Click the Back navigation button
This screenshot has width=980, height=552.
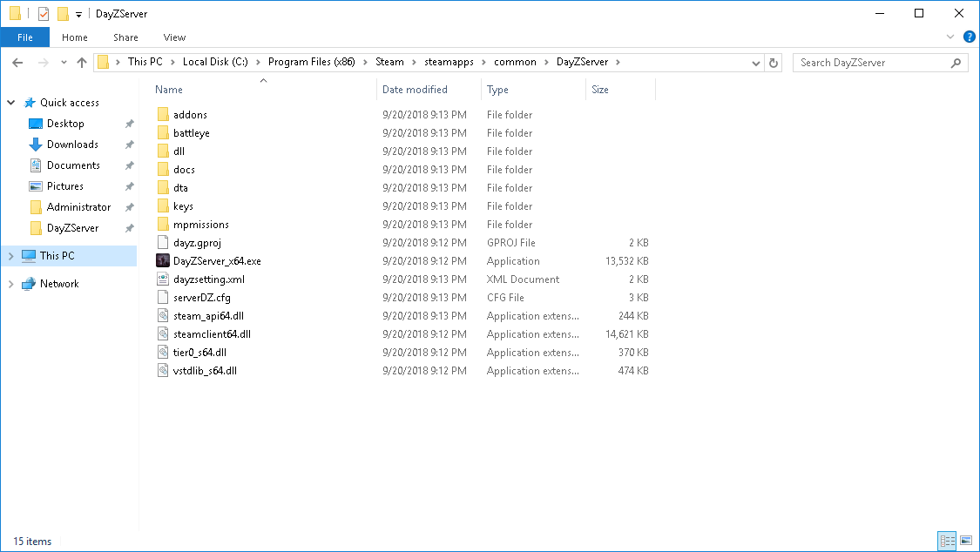[x=17, y=62]
